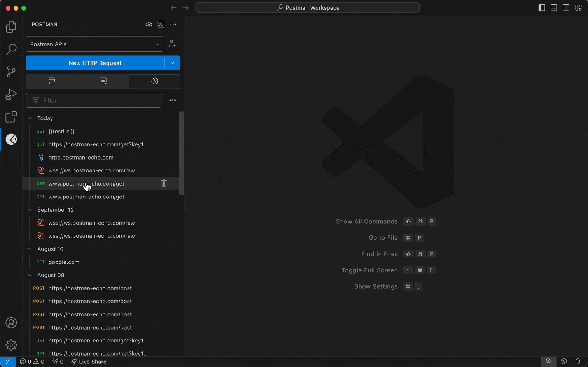
Task: Click Live Share in status bar
Action: click(x=89, y=362)
